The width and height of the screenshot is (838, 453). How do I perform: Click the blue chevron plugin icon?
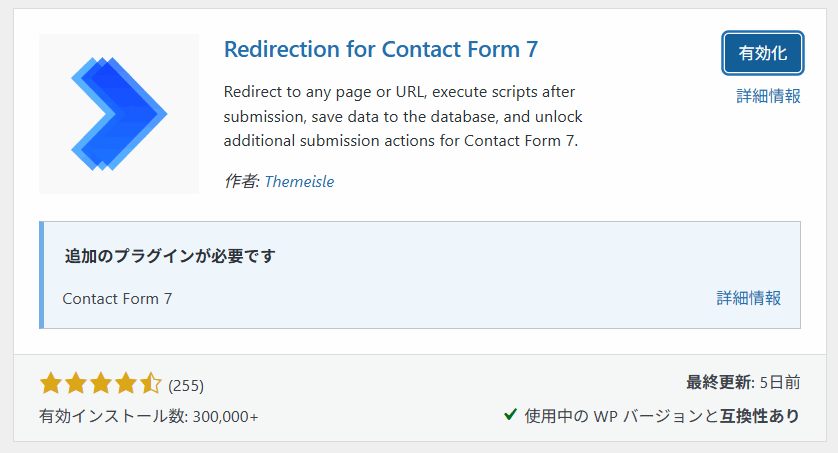click(119, 114)
